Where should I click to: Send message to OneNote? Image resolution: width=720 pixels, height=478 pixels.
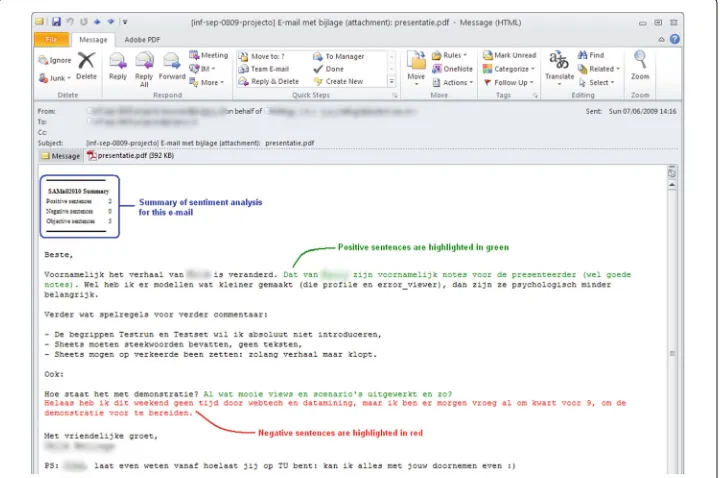452,69
